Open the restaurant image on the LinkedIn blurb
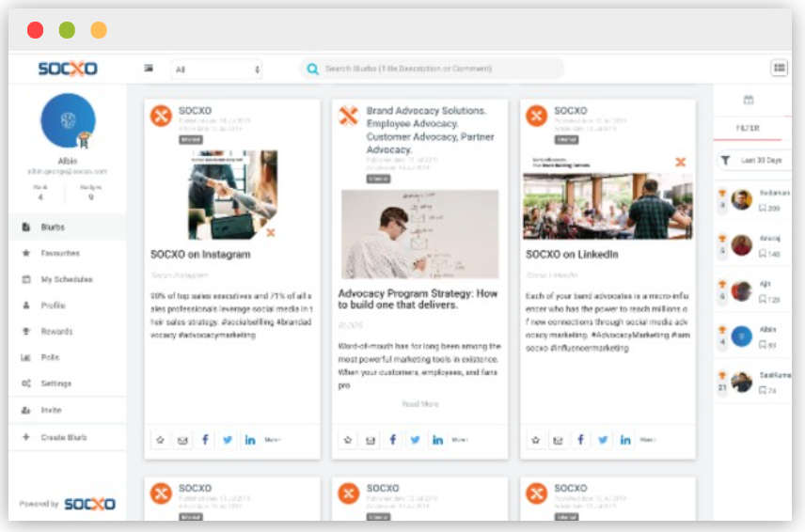 [x=608, y=196]
